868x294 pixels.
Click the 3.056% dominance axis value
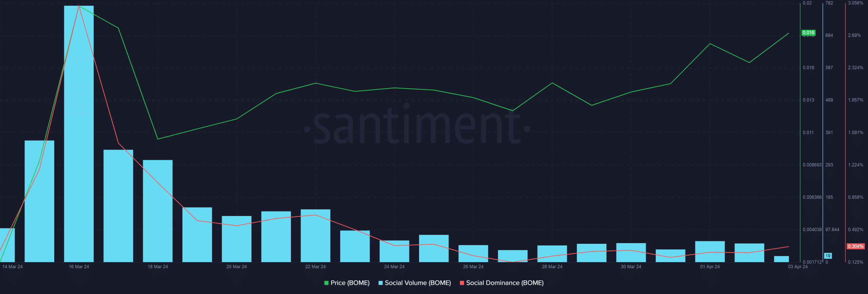[855, 3]
